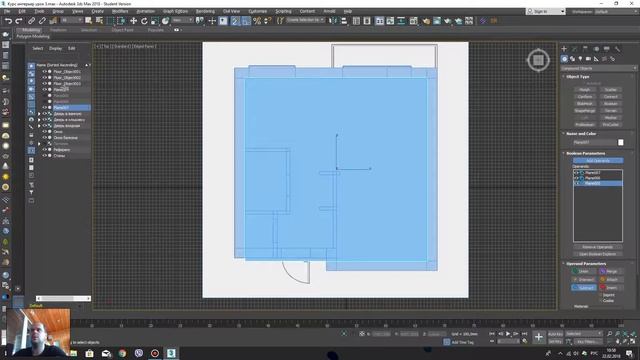Click the scene explorer horizontal scrollbar
The height and width of the screenshot is (360, 640).
[63, 298]
